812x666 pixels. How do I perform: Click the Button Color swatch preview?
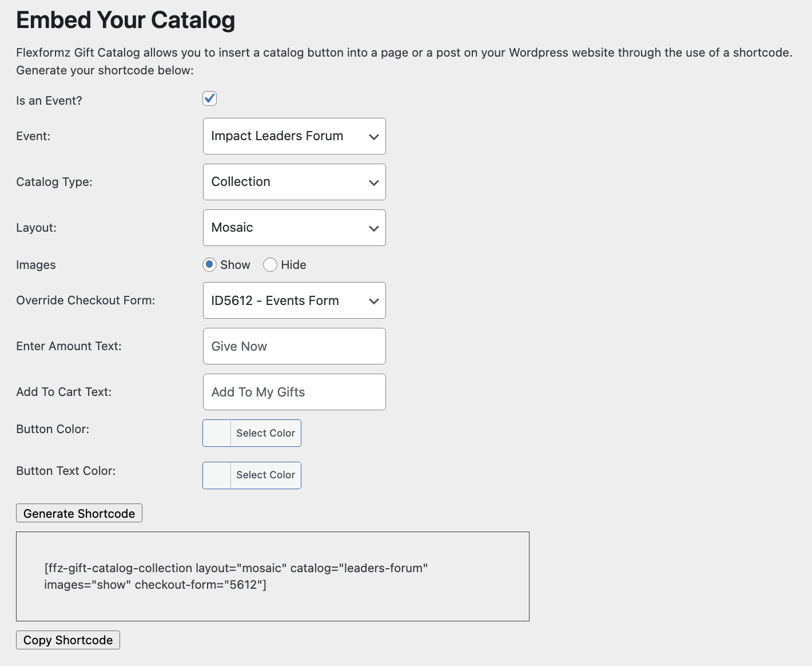click(x=216, y=433)
